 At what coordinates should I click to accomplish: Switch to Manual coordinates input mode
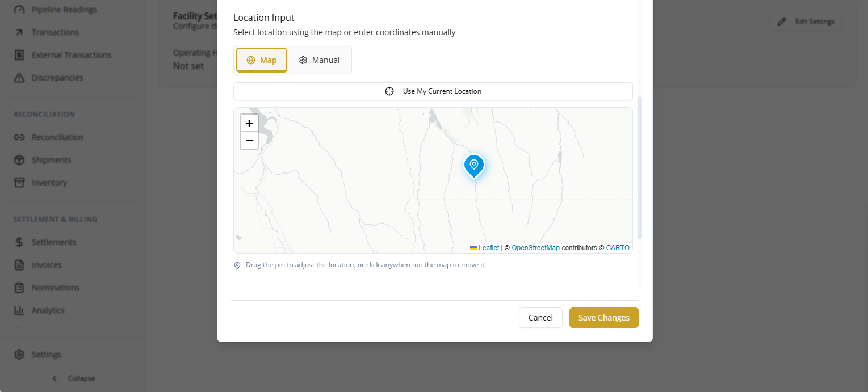point(319,60)
